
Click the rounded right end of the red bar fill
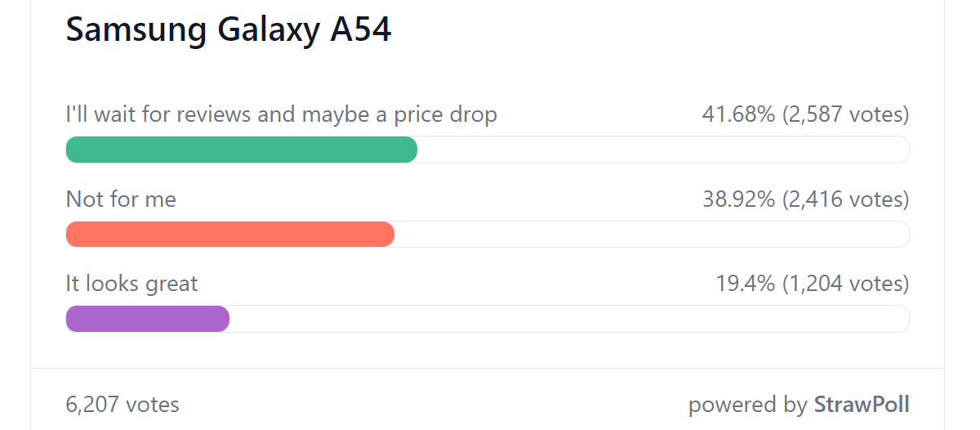pyautogui.click(x=388, y=234)
